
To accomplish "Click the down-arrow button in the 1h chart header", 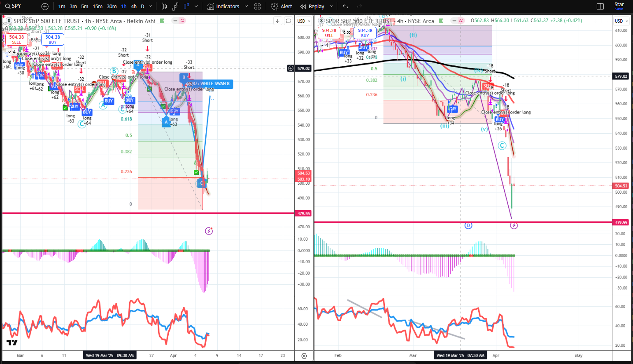I will pos(278,21).
